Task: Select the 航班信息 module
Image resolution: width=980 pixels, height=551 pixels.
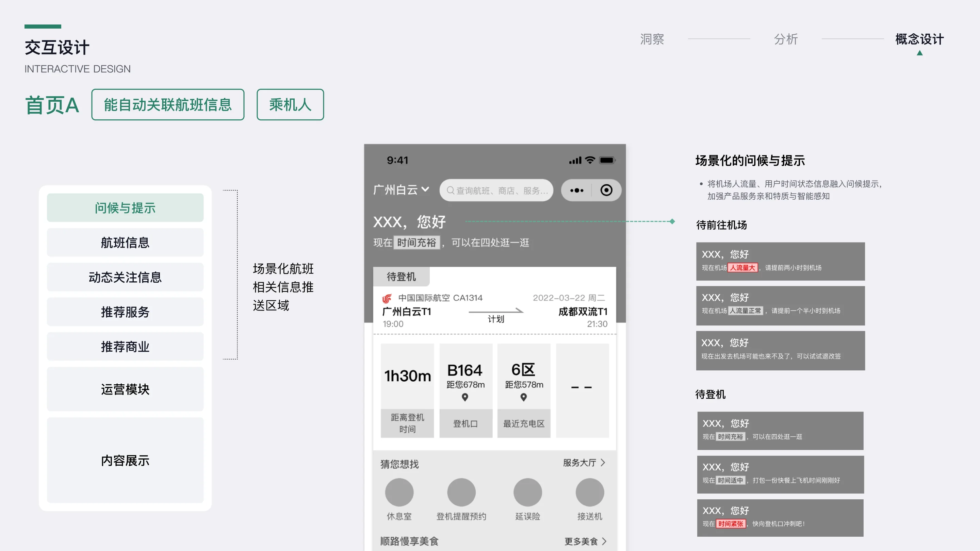Action: tap(125, 242)
